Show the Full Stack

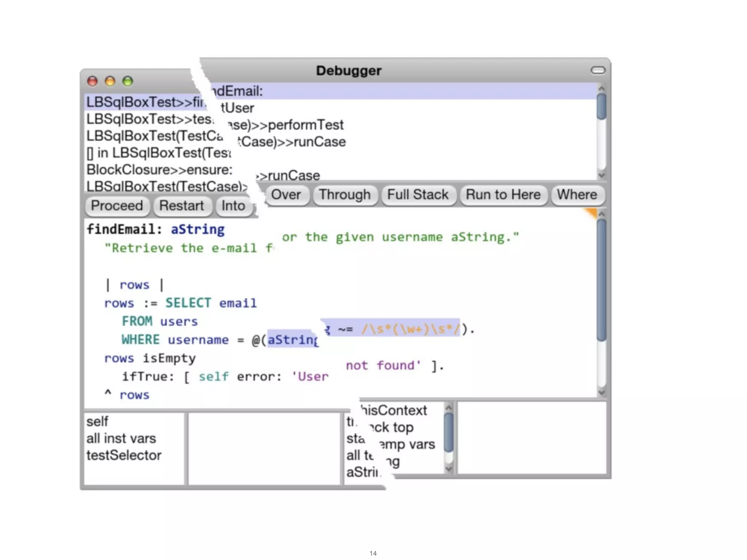[x=418, y=195]
